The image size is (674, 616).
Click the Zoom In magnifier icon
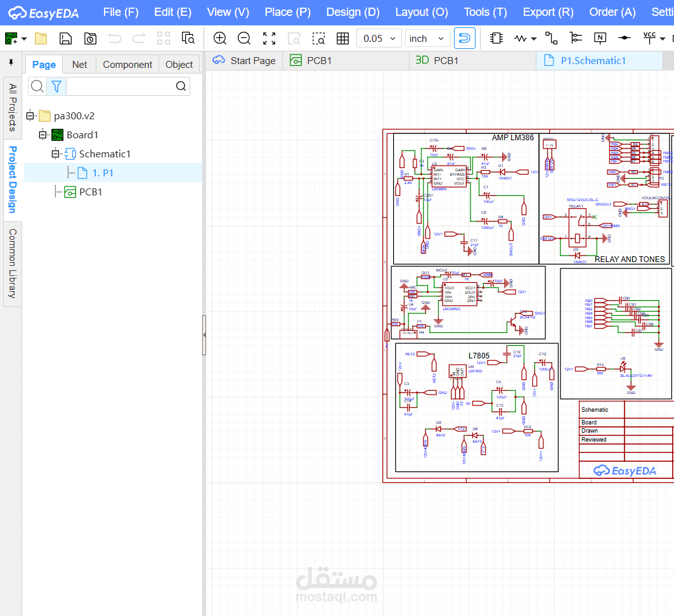(220, 39)
